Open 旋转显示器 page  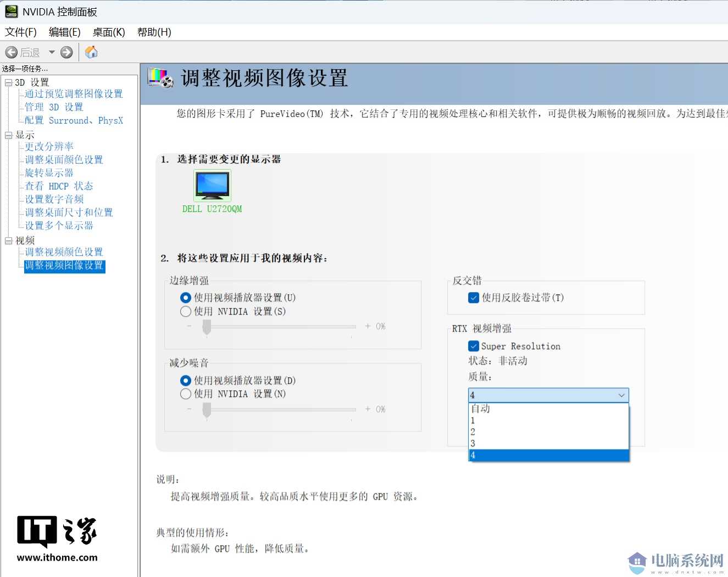click(49, 173)
